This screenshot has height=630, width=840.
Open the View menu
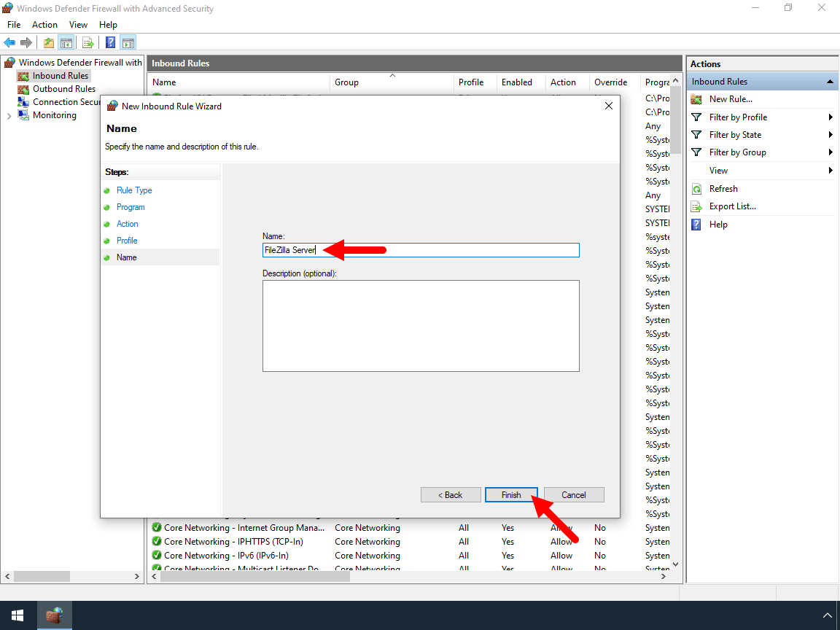78,24
